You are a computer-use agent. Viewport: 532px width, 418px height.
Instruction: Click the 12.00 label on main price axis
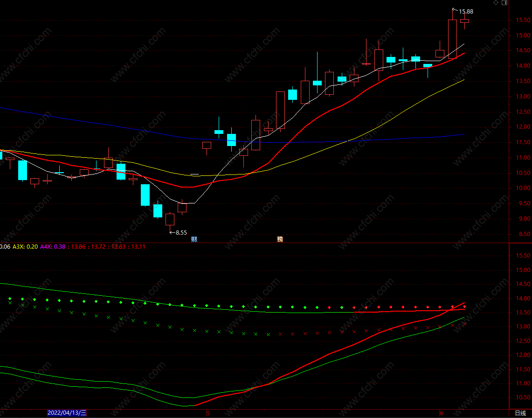tap(523, 127)
